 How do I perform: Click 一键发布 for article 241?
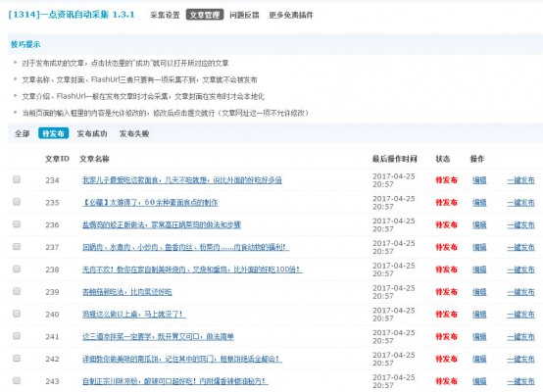[x=520, y=336]
